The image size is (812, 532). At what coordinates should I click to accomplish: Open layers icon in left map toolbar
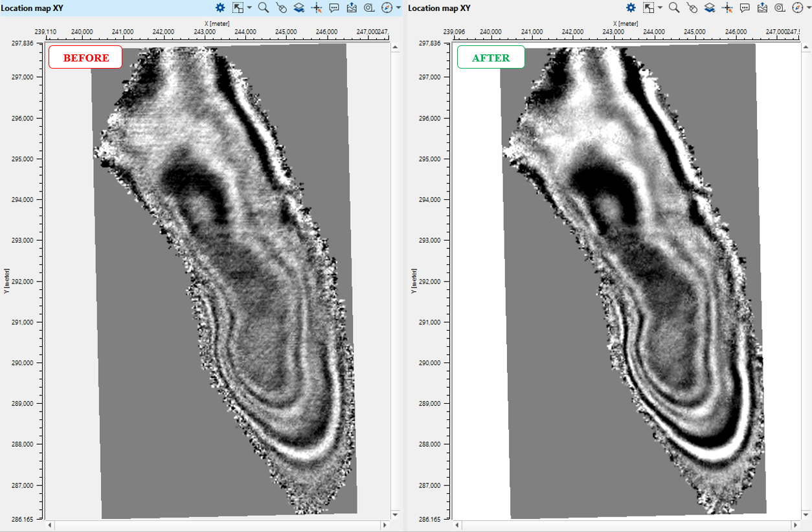(299, 8)
